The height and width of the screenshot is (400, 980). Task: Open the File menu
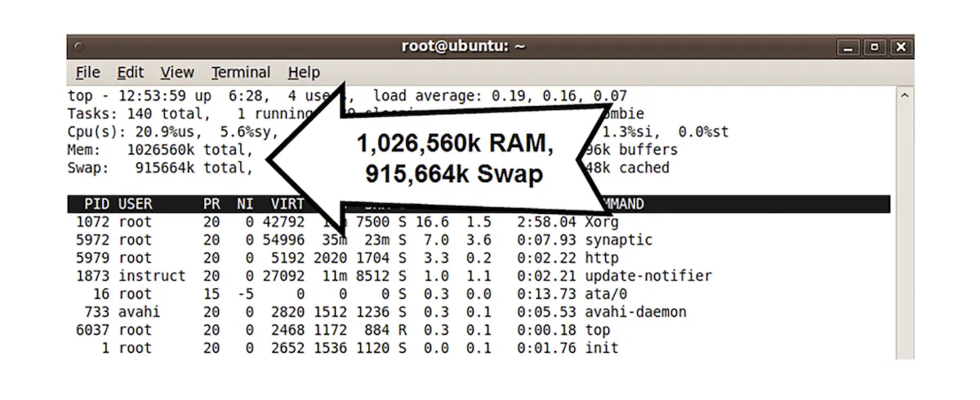87,73
